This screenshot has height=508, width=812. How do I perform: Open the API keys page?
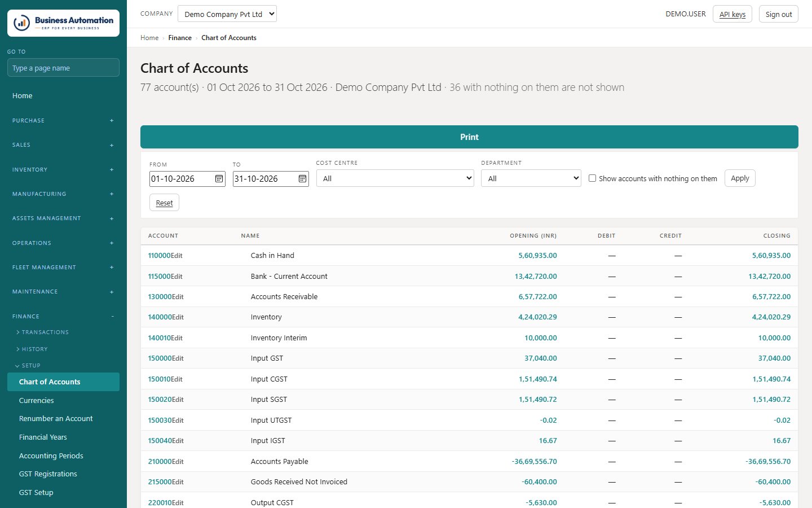(732, 14)
